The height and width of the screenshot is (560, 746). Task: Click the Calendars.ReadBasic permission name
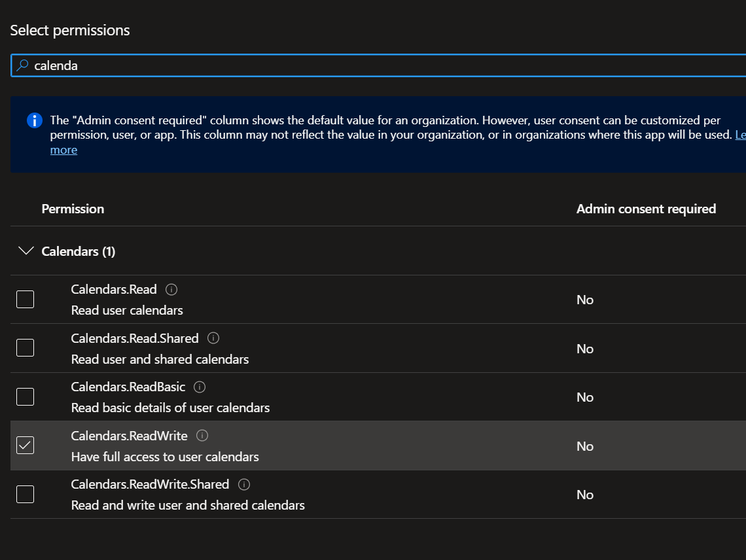tap(128, 387)
